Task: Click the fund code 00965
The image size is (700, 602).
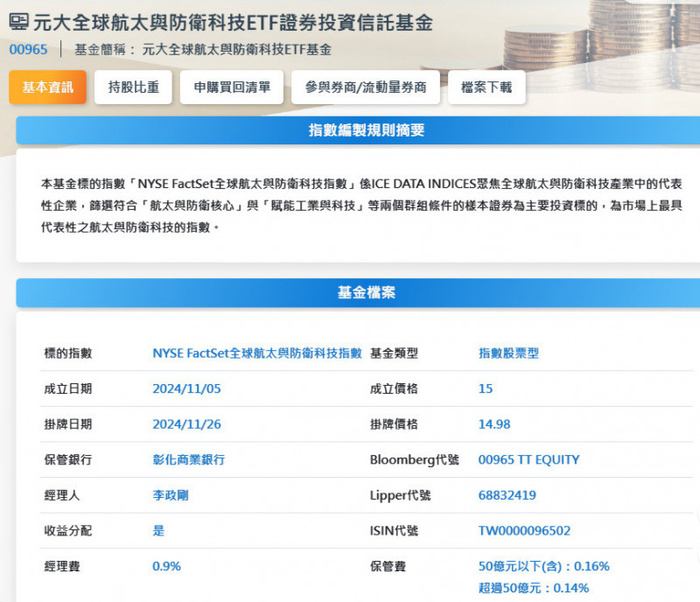Action: (28, 49)
